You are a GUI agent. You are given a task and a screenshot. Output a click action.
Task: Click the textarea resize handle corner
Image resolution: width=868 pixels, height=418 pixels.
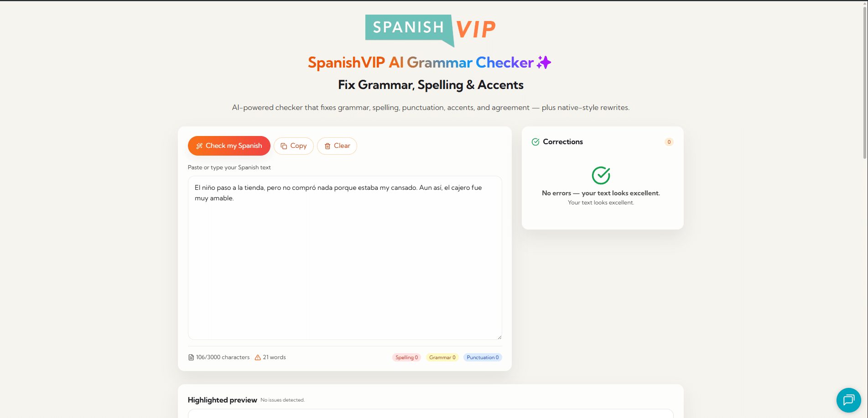(x=499, y=338)
